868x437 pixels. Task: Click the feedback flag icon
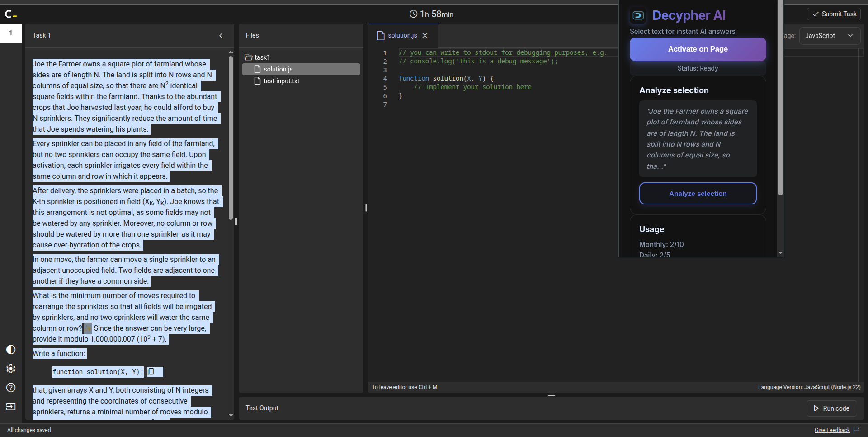[857, 430]
